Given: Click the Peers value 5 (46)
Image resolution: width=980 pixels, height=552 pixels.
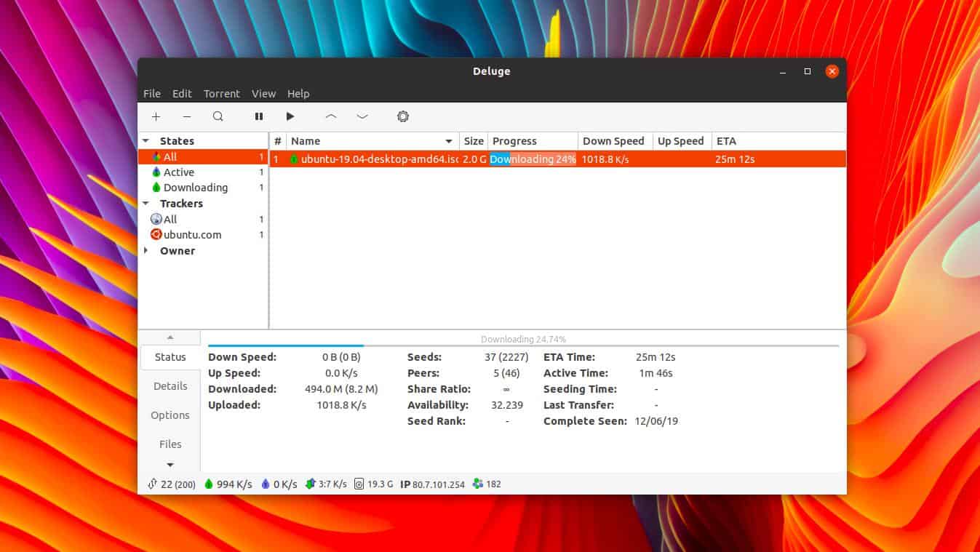Looking at the screenshot, I should coord(506,373).
